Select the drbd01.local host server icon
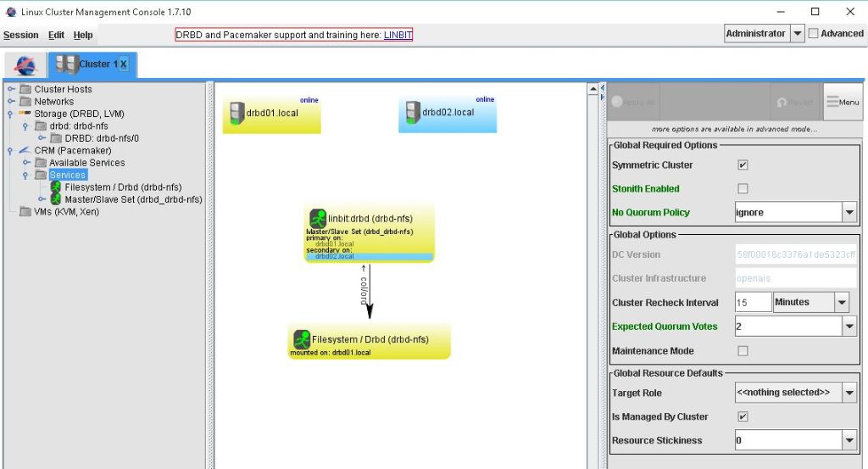Screen dimensions: 868x469 [237, 113]
